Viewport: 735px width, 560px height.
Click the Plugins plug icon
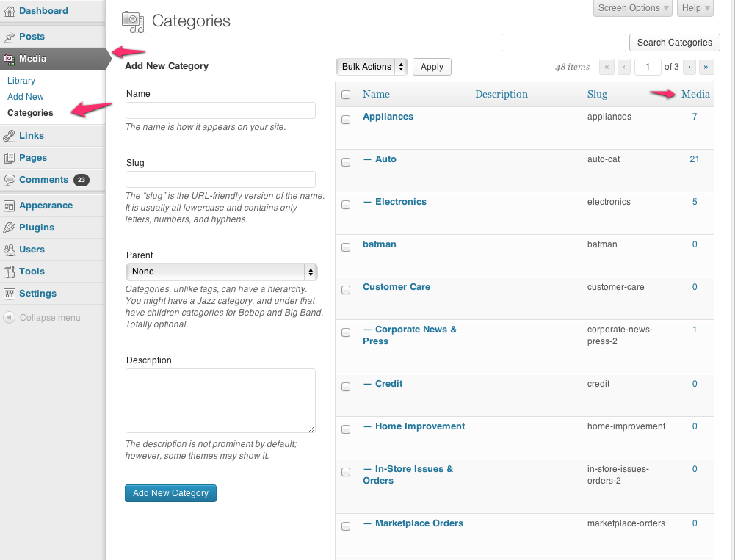10,228
